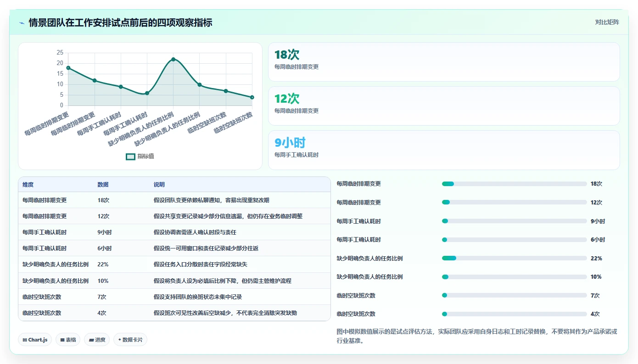The width and height of the screenshot is (638, 364).
Task: Click the 25 tick on the chart's y-axis
Action: click(60, 53)
